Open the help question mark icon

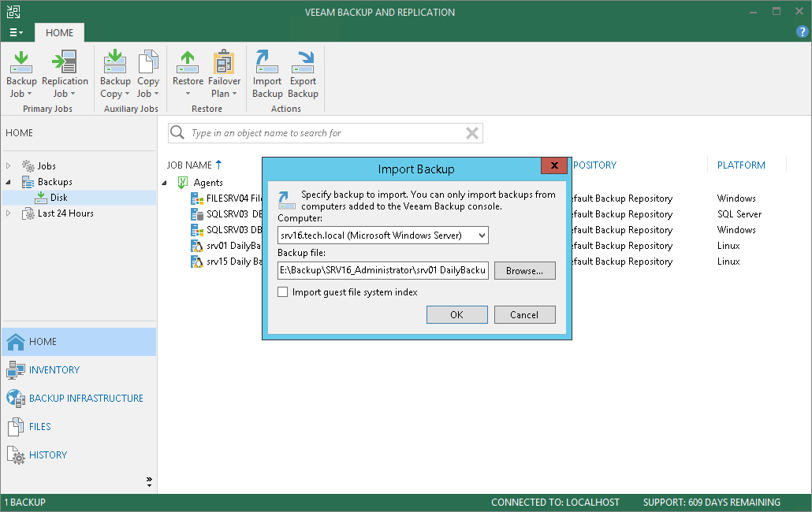click(x=802, y=32)
